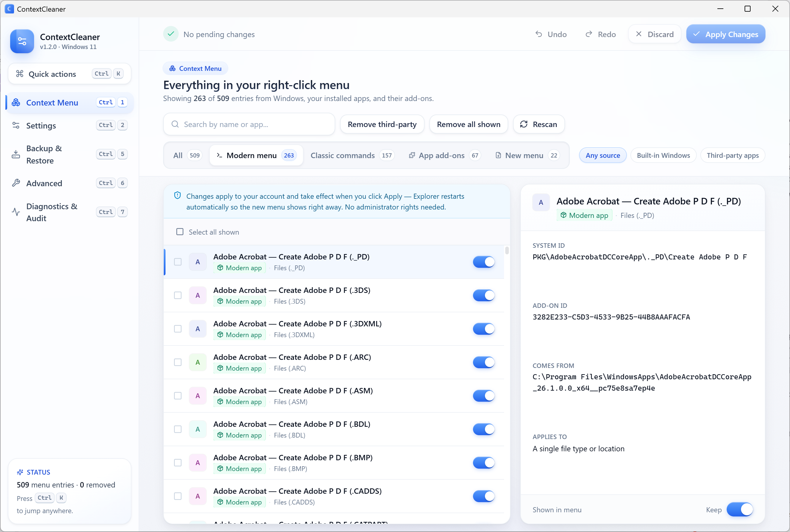Click the Modern menu terminal icon
790x532 pixels.
pos(220,155)
